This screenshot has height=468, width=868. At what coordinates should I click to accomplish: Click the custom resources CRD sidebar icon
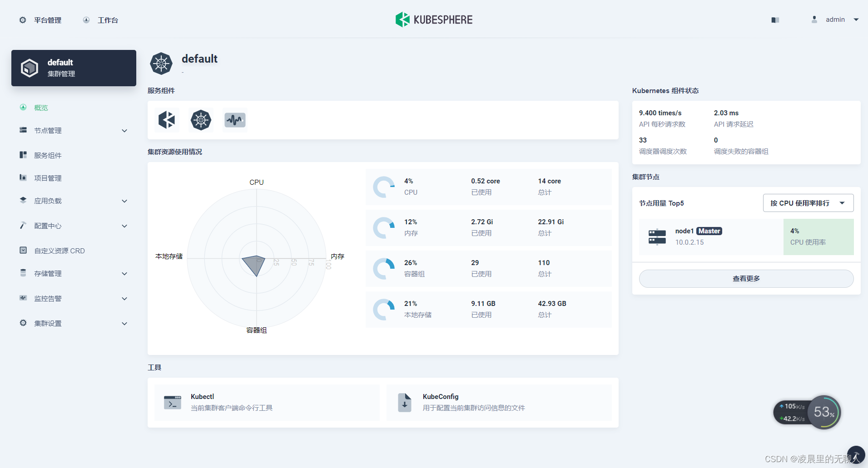[23, 250]
